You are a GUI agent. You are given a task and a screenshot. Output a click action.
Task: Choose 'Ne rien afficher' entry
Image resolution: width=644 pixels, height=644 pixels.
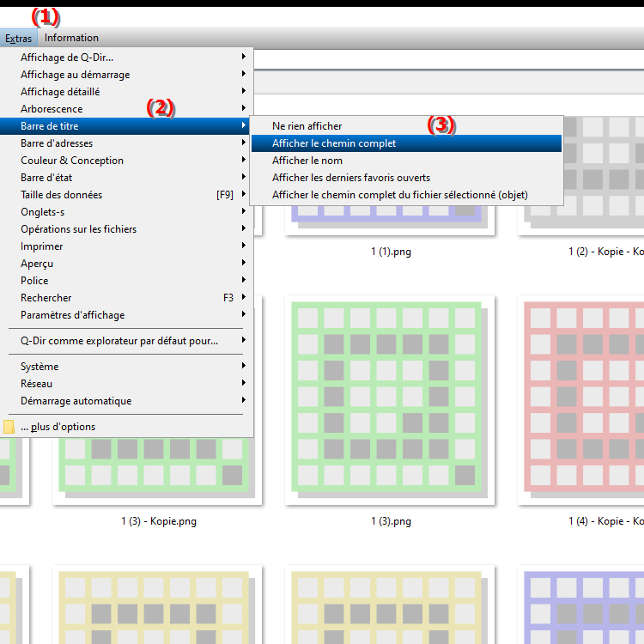click(406, 126)
